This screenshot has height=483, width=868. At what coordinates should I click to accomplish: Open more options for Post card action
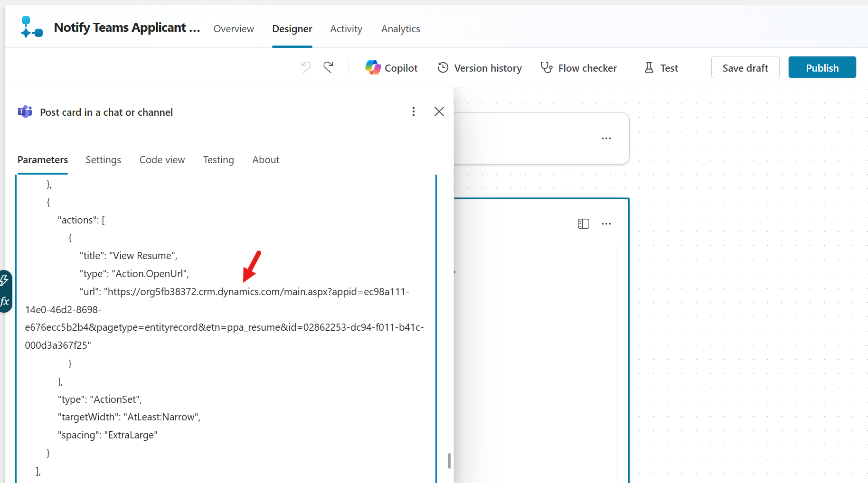click(414, 111)
